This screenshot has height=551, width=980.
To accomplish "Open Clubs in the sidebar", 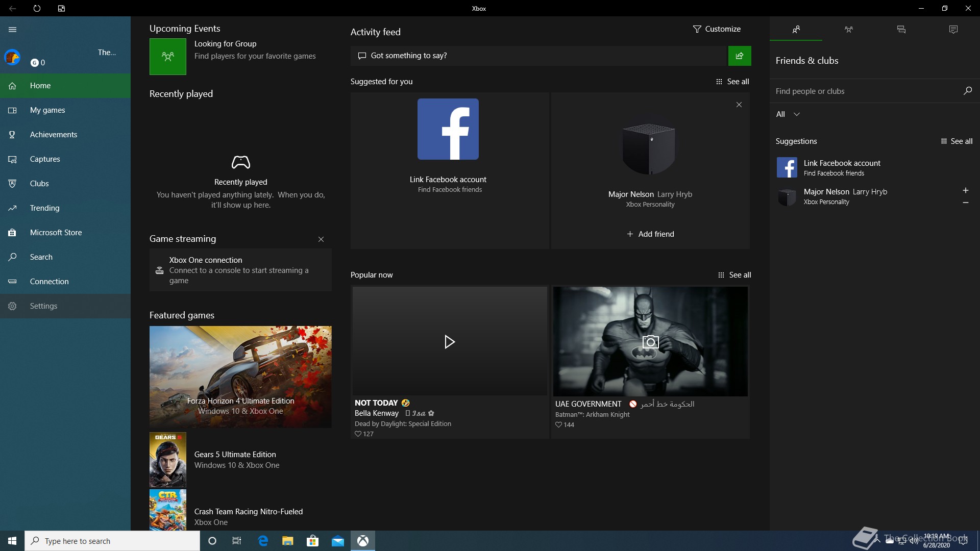I will [65, 184].
